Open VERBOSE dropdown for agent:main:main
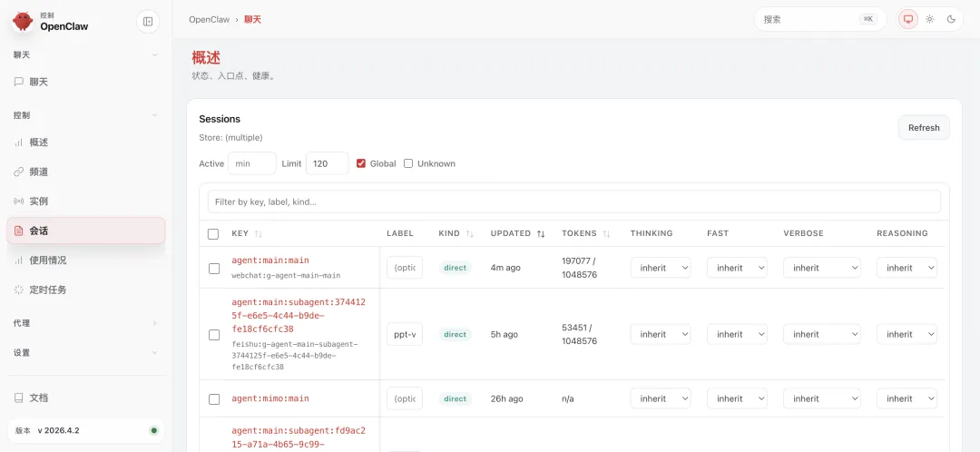This screenshot has width=980, height=452. click(822, 268)
